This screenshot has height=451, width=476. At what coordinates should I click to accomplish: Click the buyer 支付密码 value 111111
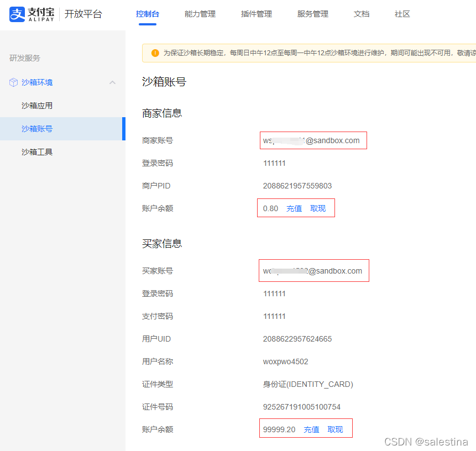274,316
